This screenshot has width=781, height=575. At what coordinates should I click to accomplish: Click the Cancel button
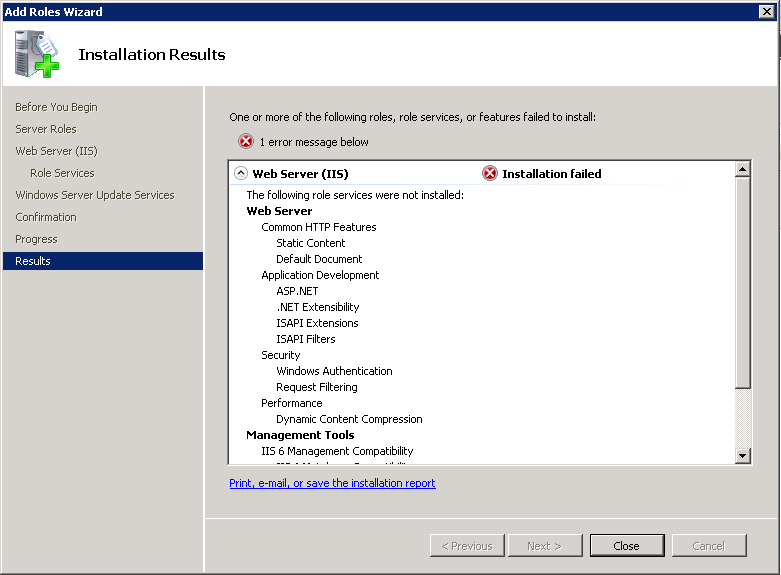(x=709, y=546)
